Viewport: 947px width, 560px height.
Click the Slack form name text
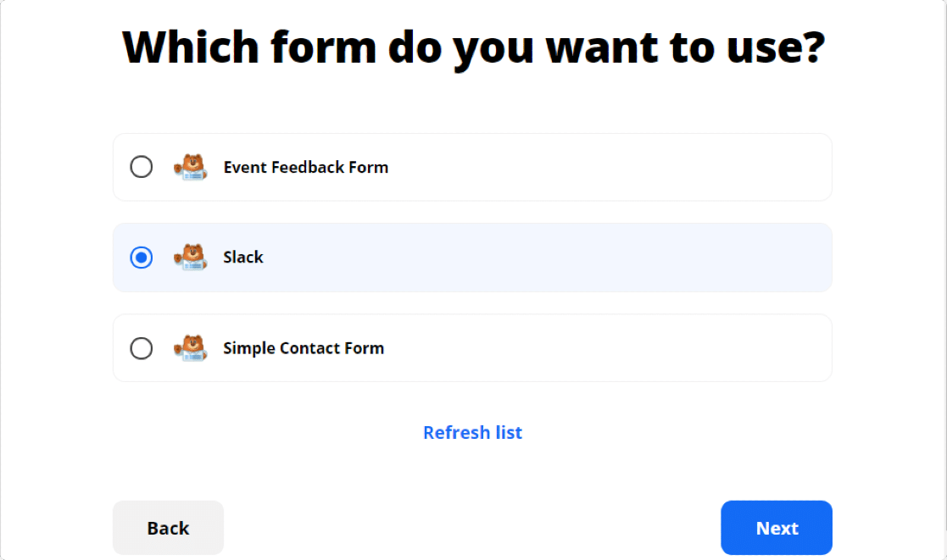(x=243, y=258)
